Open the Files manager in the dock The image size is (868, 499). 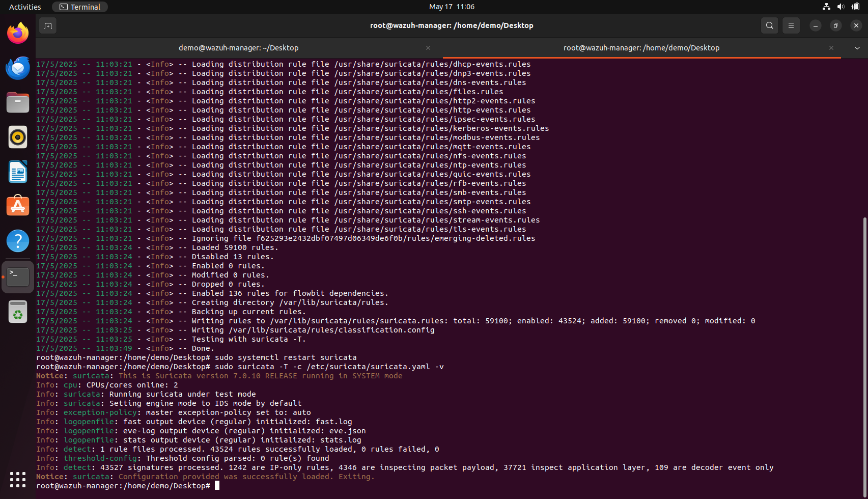pyautogui.click(x=18, y=102)
